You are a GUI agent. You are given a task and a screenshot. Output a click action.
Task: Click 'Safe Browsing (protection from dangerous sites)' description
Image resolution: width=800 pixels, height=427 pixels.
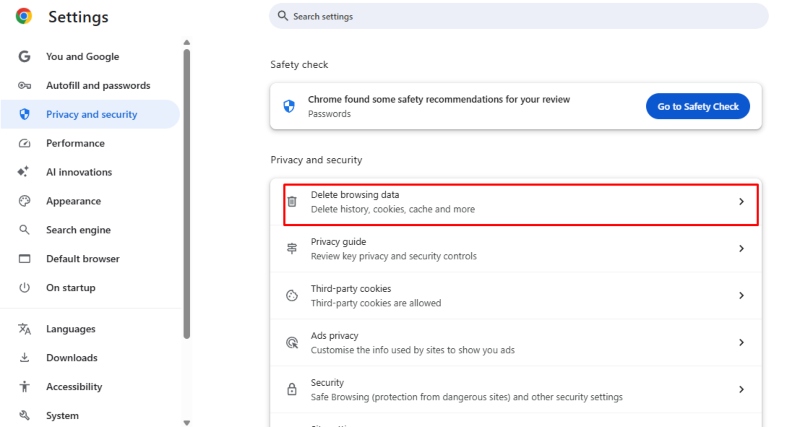click(467, 396)
